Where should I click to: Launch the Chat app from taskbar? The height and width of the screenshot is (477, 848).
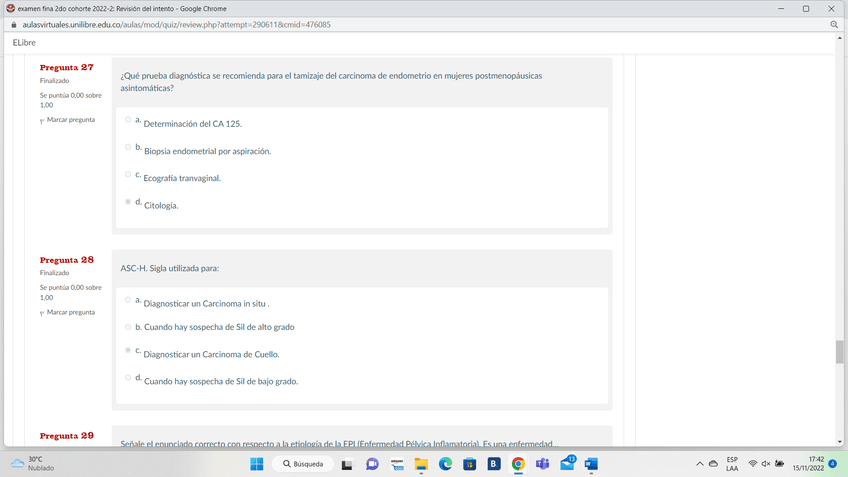[x=372, y=464]
